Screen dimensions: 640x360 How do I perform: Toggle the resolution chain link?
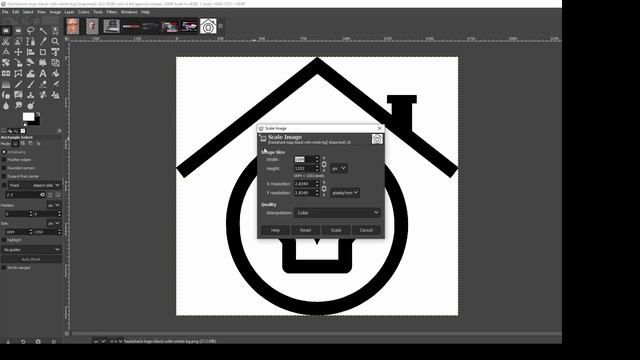(x=324, y=189)
